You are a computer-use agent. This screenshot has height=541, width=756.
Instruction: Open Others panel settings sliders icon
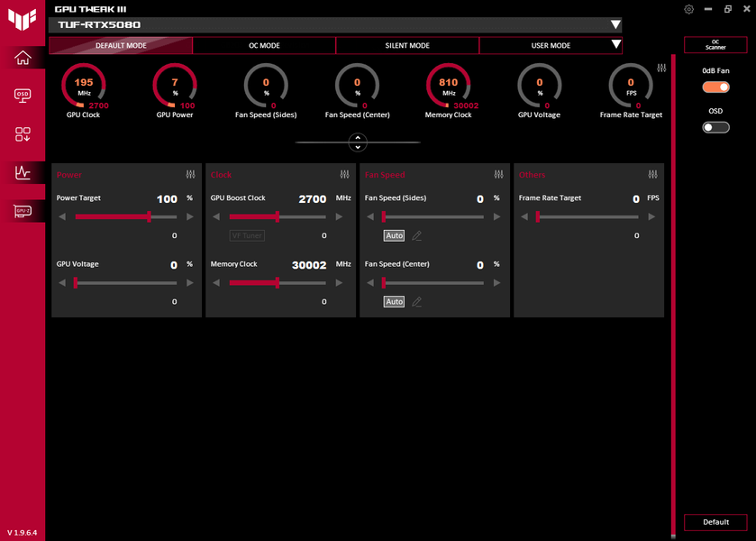pyautogui.click(x=652, y=174)
